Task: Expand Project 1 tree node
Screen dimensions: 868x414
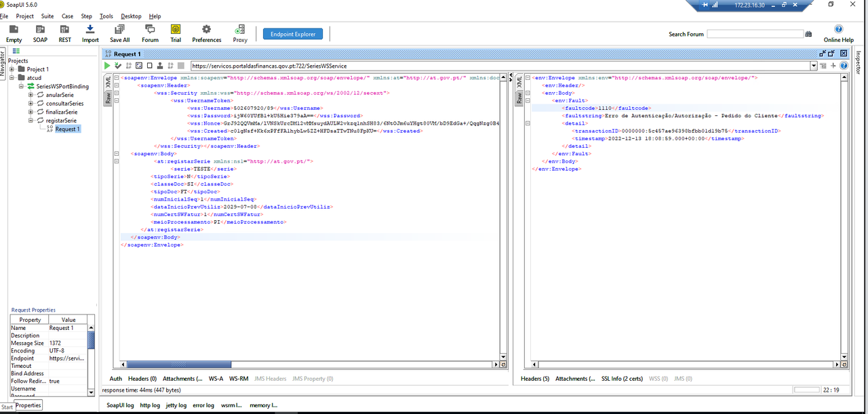Action: click(x=12, y=69)
